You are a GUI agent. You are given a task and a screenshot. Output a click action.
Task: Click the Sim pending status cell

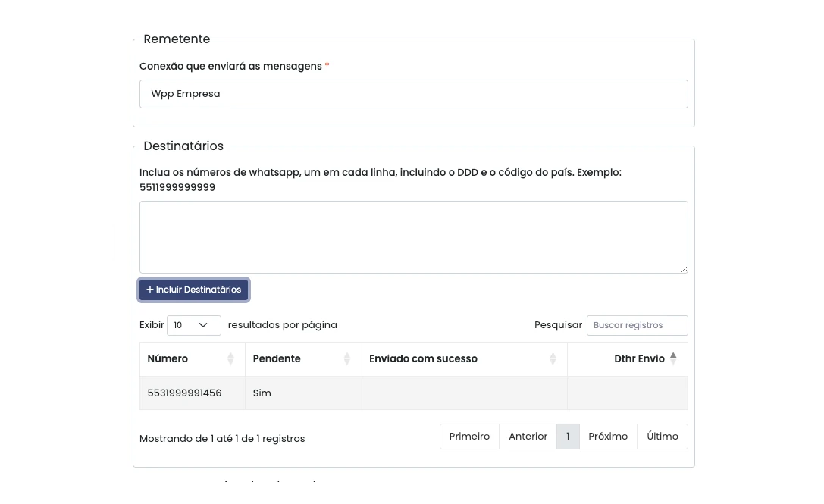coord(262,393)
